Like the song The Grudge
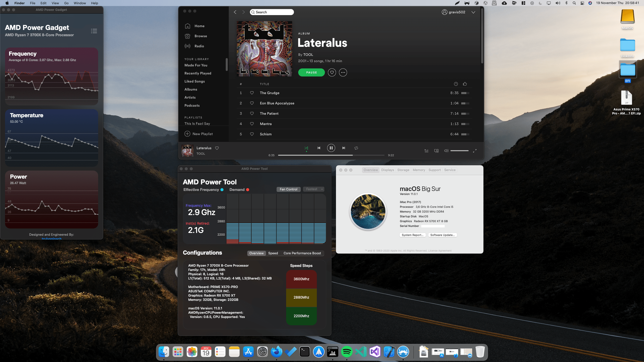The image size is (644, 362). point(252,93)
